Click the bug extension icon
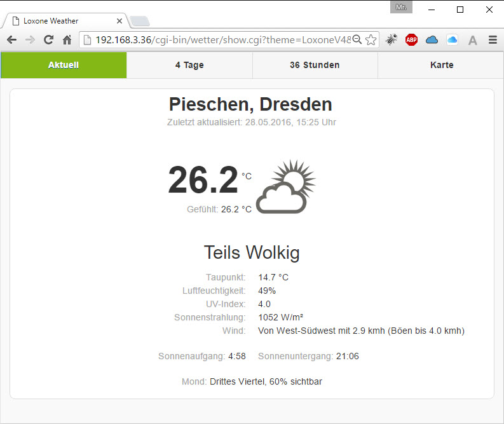Viewport: 504px width, 424px height. 392,40
